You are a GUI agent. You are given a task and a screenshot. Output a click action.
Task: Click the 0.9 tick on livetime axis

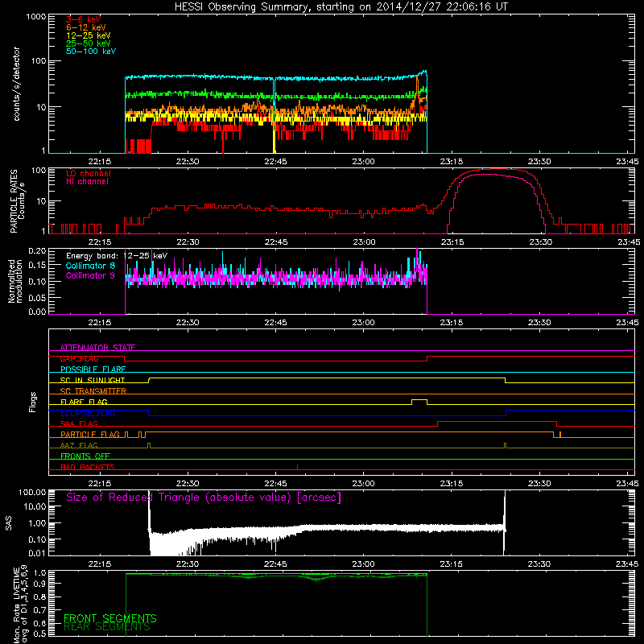[x=41, y=583]
